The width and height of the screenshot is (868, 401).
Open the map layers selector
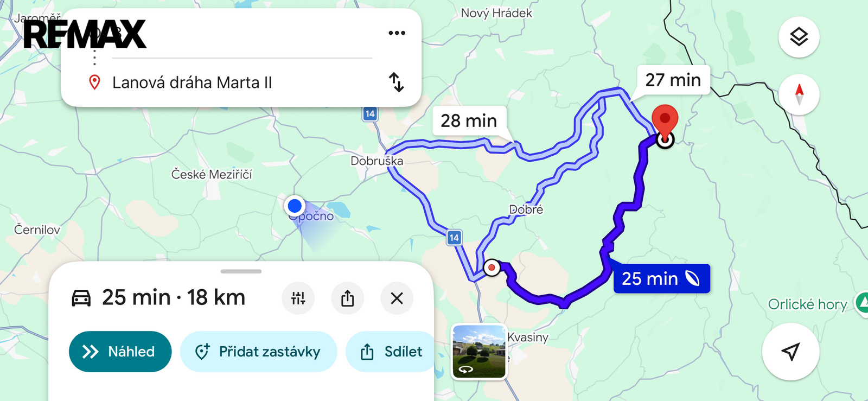(x=799, y=37)
